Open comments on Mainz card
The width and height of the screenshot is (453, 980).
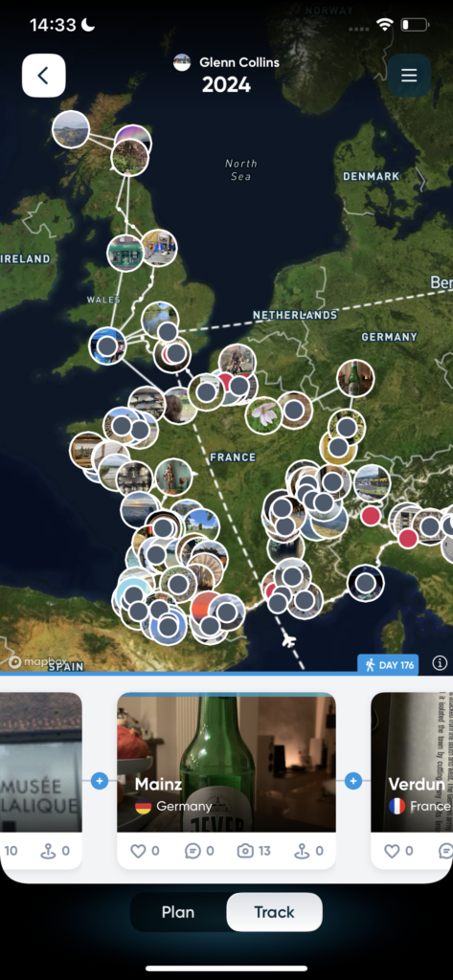click(x=193, y=851)
